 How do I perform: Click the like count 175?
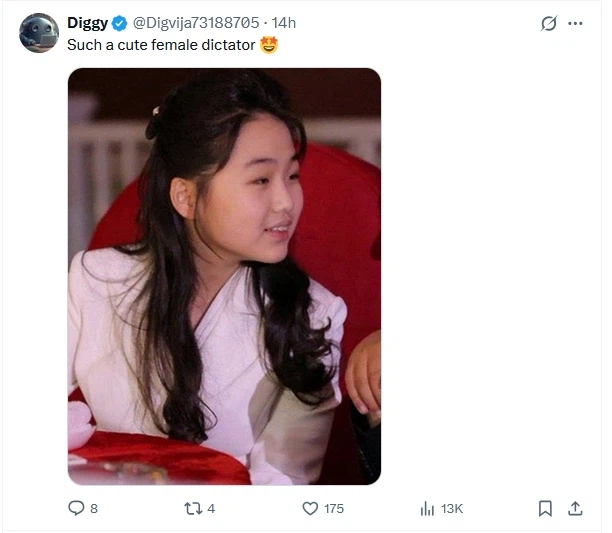[334, 508]
